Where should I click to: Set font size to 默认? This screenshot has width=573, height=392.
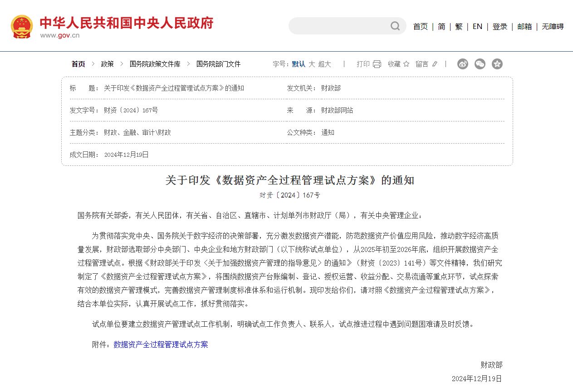[299, 64]
